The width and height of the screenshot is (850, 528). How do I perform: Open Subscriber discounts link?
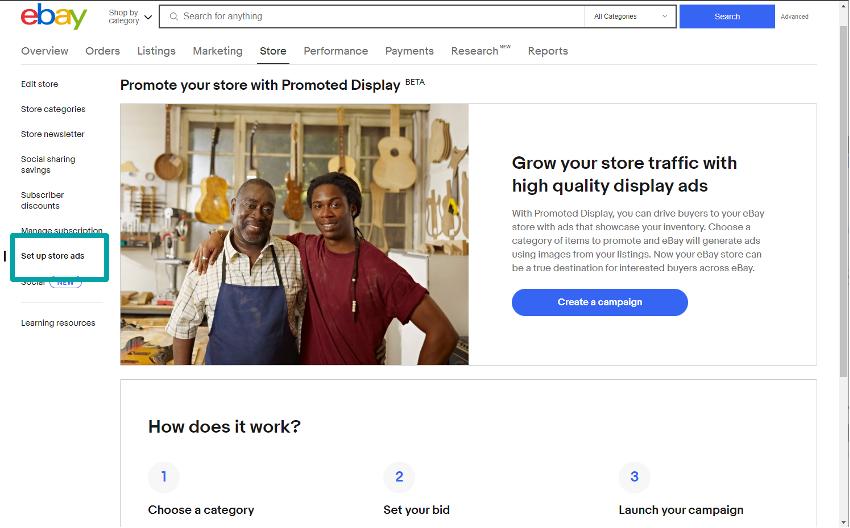click(42, 200)
